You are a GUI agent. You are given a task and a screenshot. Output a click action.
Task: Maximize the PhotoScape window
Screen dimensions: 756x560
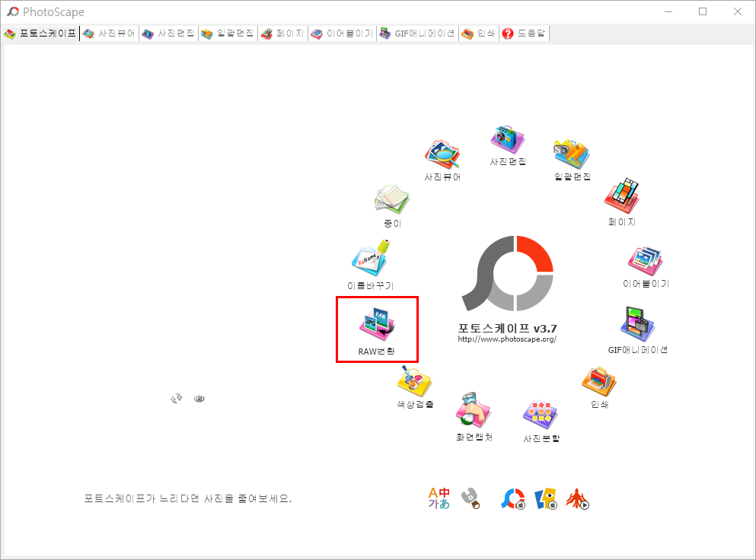click(703, 11)
